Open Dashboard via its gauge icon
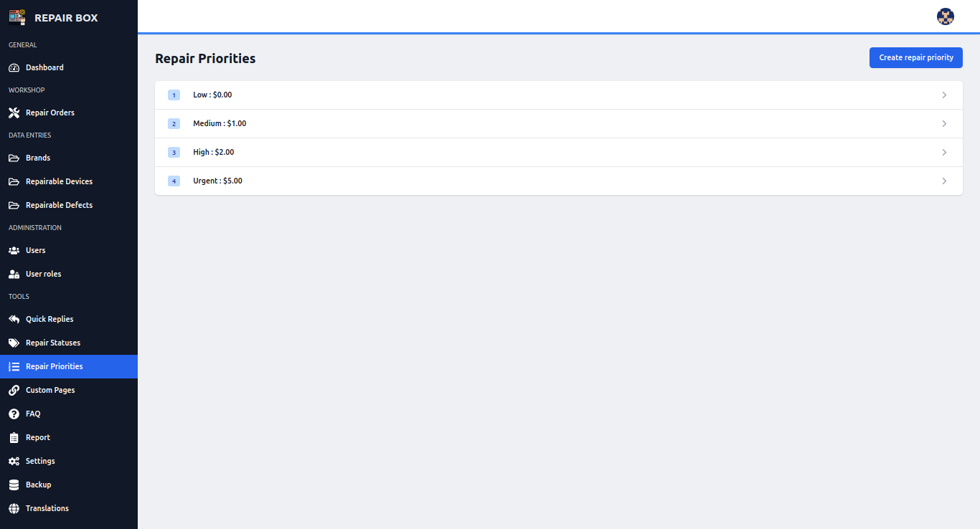Image resolution: width=980 pixels, height=529 pixels. click(x=14, y=67)
